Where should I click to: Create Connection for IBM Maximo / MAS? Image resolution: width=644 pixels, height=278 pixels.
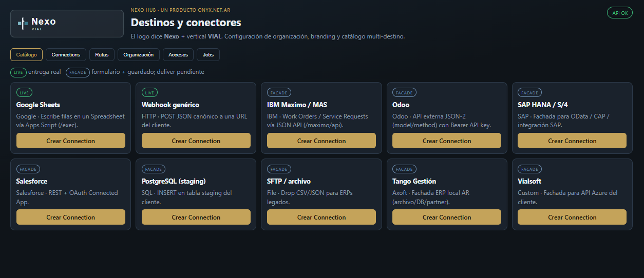pos(321,141)
